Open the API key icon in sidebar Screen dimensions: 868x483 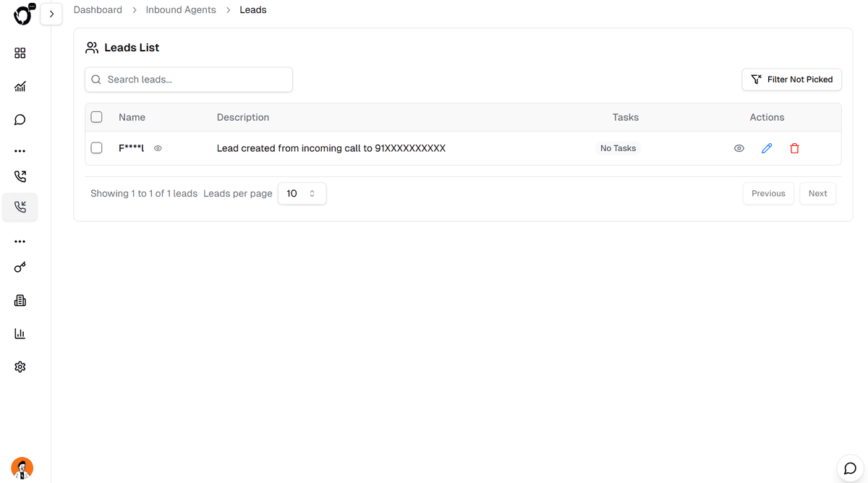coord(20,268)
